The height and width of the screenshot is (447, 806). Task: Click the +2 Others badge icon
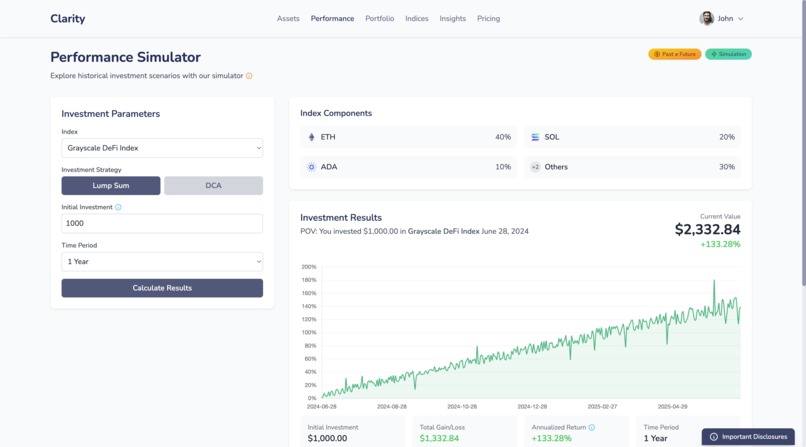point(535,167)
